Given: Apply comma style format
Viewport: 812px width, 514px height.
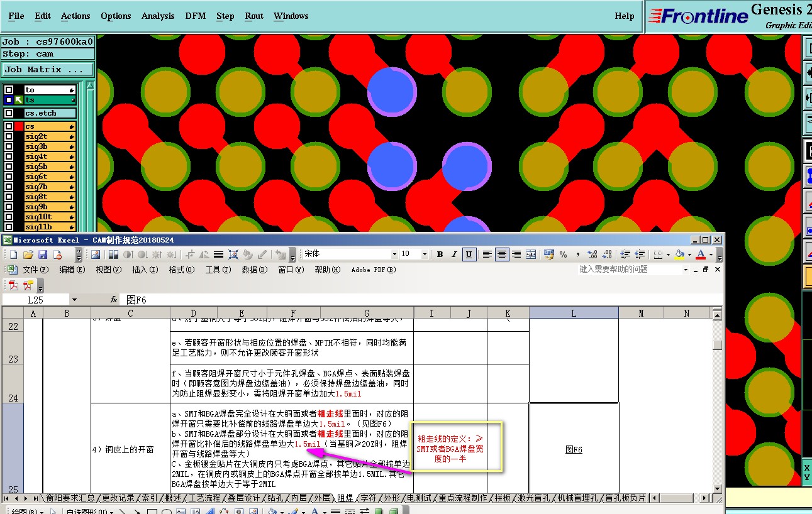Looking at the screenshot, I should (x=577, y=254).
